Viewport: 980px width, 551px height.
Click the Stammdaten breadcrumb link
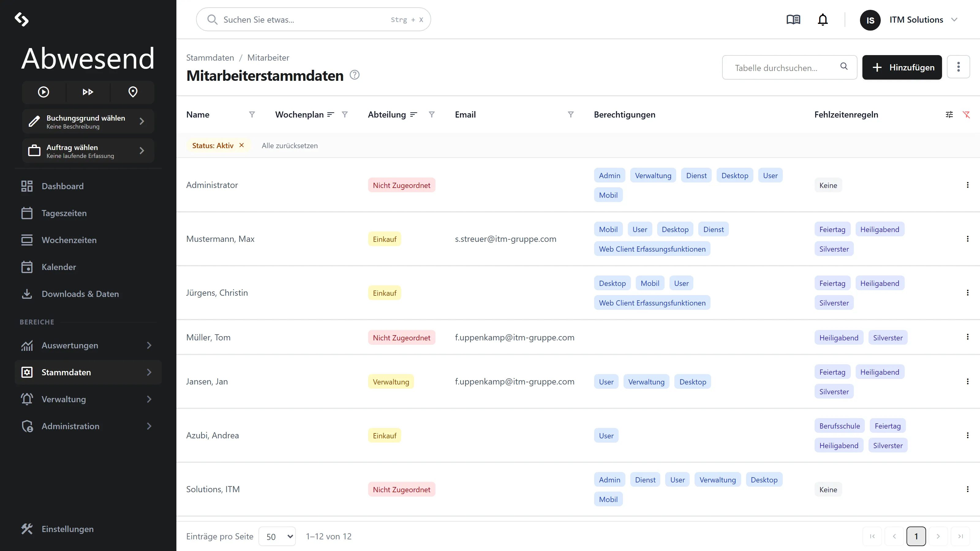click(x=210, y=58)
